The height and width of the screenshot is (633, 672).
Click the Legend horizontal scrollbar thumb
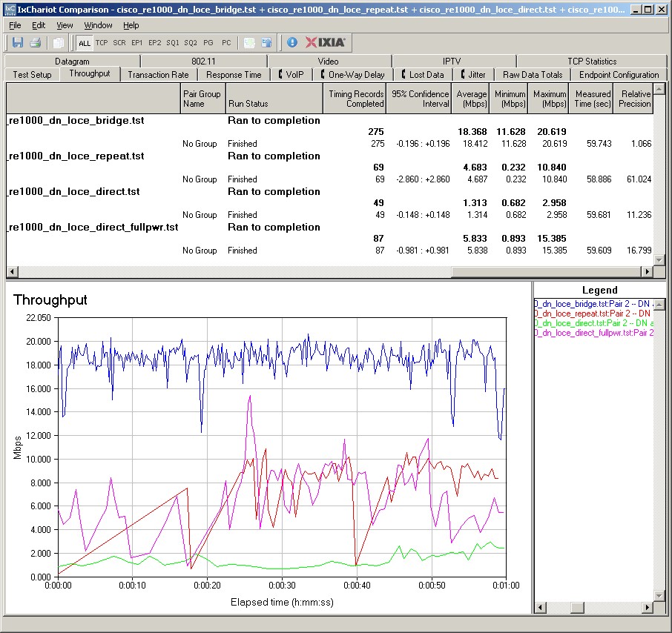tap(578, 607)
